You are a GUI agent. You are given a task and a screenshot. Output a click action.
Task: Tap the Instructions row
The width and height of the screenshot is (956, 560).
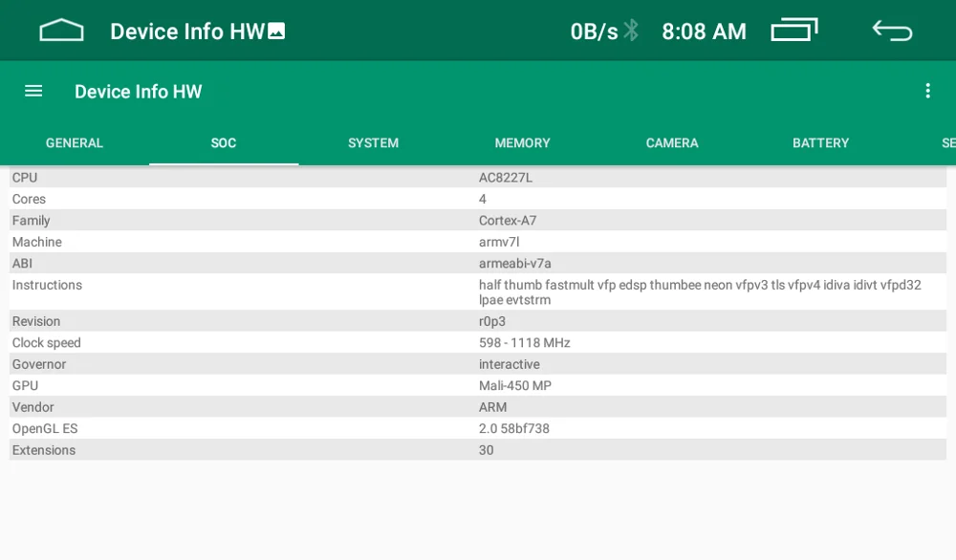click(x=478, y=291)
